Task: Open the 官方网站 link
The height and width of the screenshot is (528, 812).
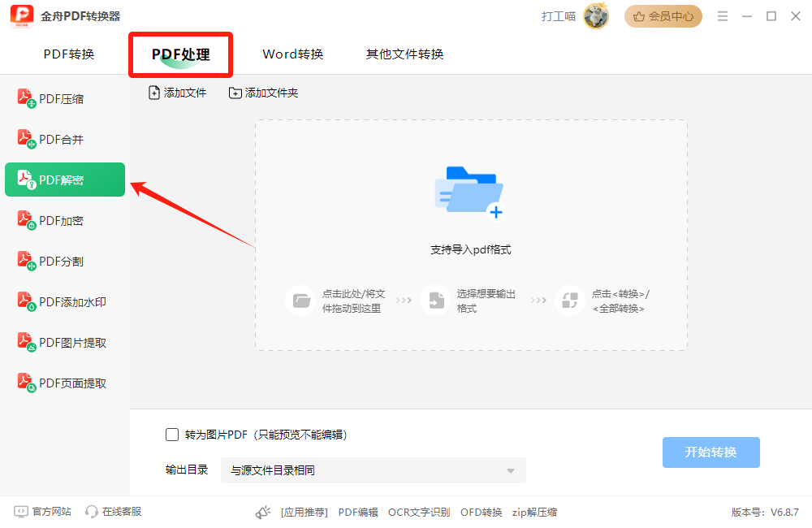Action: click(43, 512)
